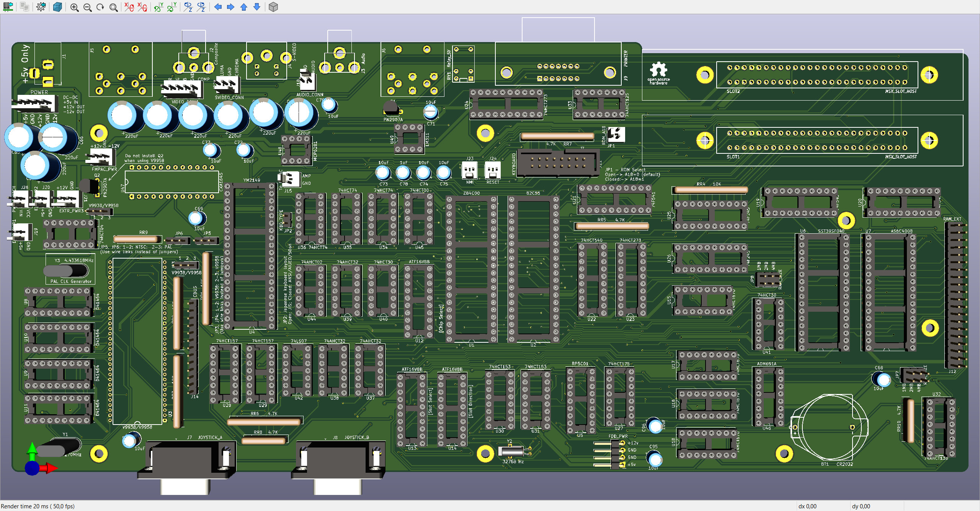Click the open source hardware logo on board
Screen dimensions: 980x511
click(x=658, y=73)
